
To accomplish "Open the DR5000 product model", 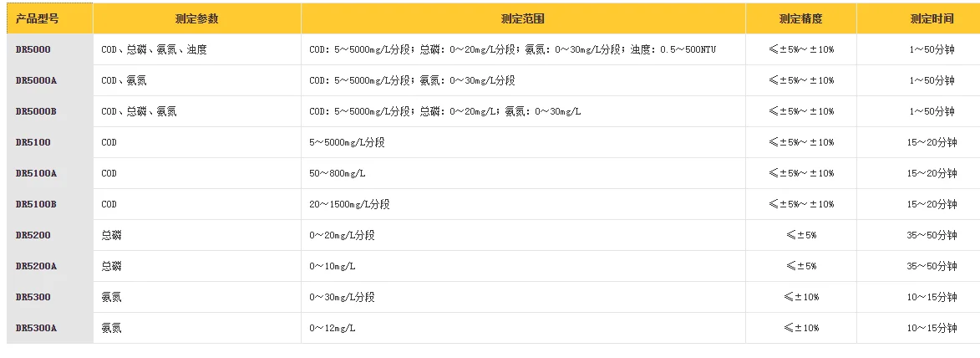I will 33,49.
